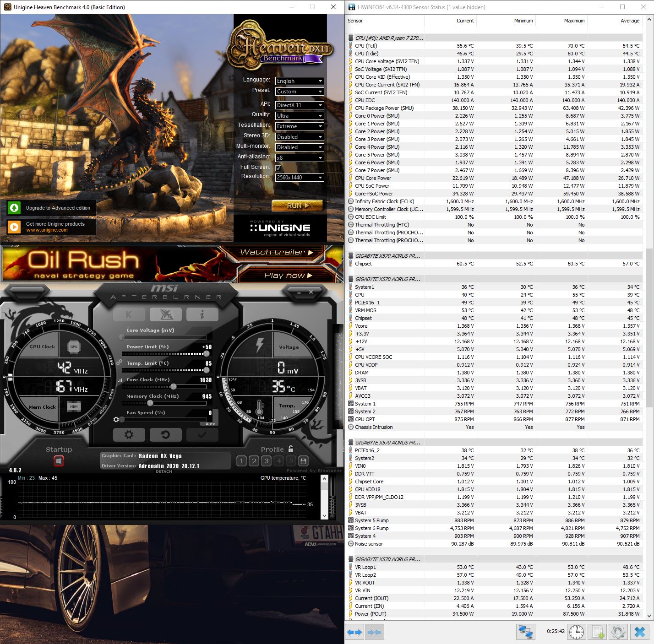Click the thermometer temperature icon
This screenshot has width=654, height=644.
(x=259, y=406)
